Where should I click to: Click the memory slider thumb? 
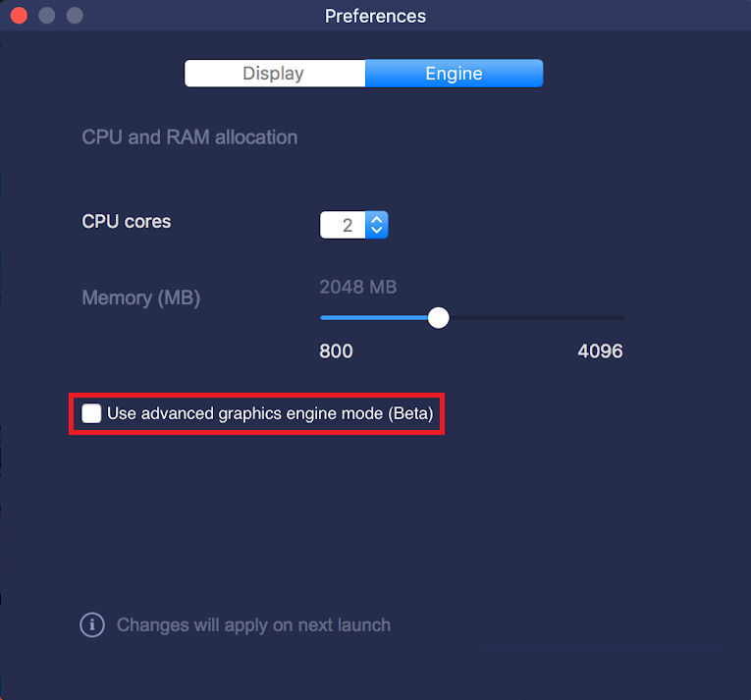click(438, 318)
